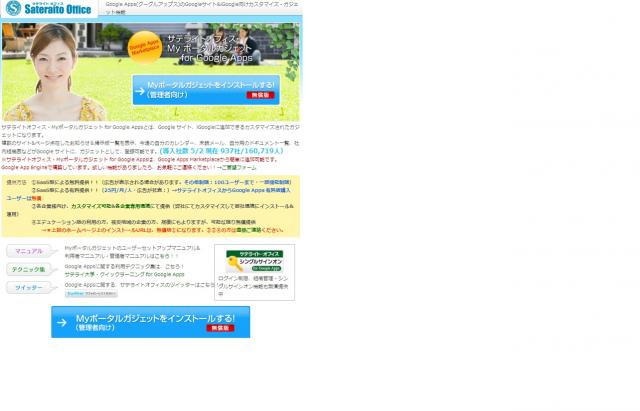Click the 導入社数 937社/160,719人 text
The height and width of the screenshot is (411, 640).
(222, 151)
